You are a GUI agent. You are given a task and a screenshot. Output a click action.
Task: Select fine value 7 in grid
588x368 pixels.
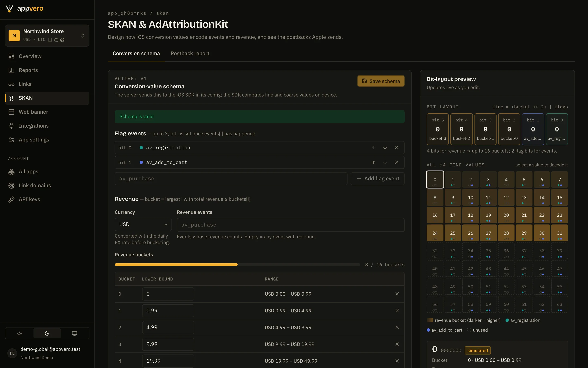(559, 180)
